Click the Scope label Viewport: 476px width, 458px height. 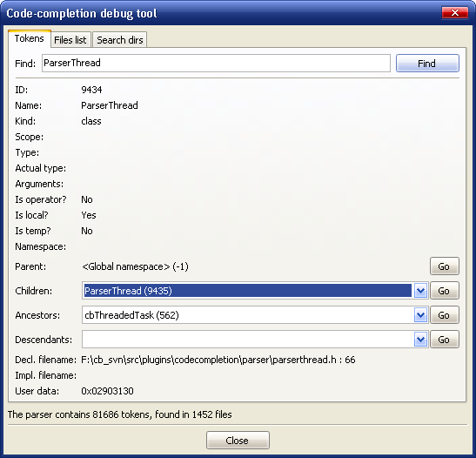tap(29, 137)
